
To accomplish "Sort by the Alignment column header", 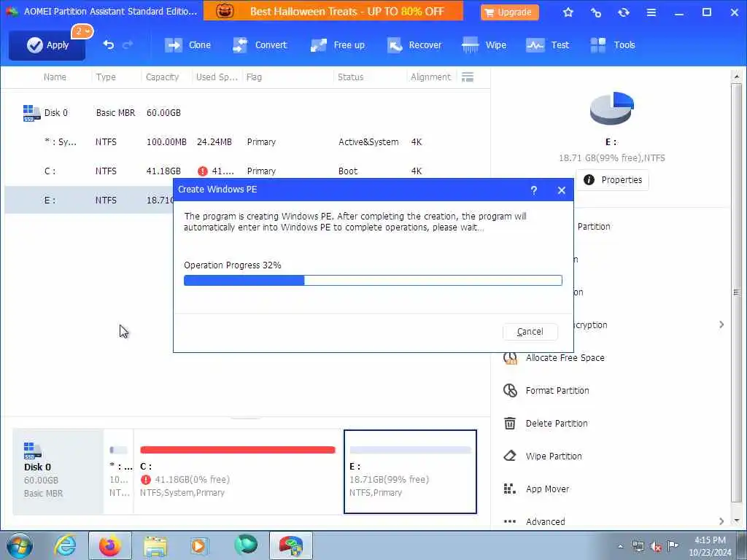I will tap(430, 77).
